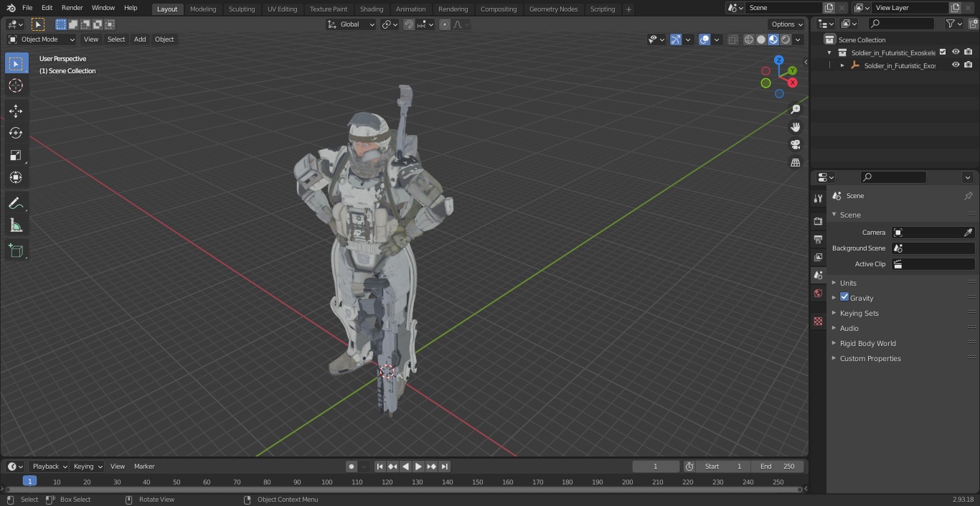Image resolution: width=980 pixels, height=506 pixels.
Task: Open the Render properties tab
Action: [x=818, y=221]
